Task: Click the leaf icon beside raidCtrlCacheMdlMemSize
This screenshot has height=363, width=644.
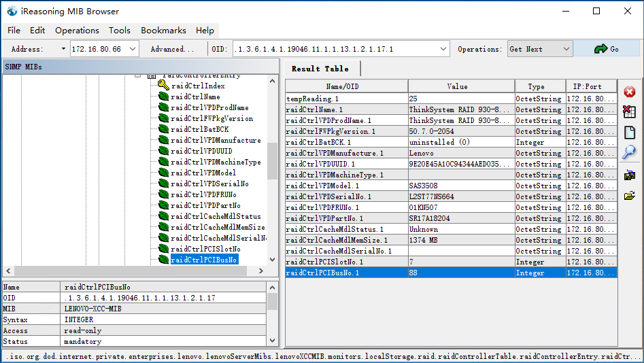Action: (163, 227)
